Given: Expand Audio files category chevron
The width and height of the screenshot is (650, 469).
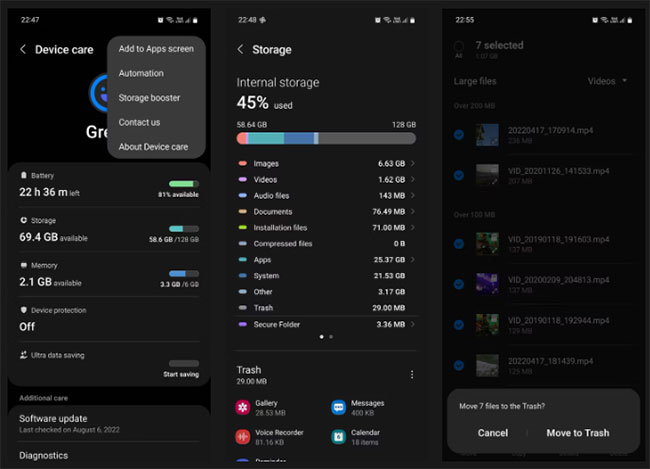Looking at the screenshot, I should [x=412, y=195].
